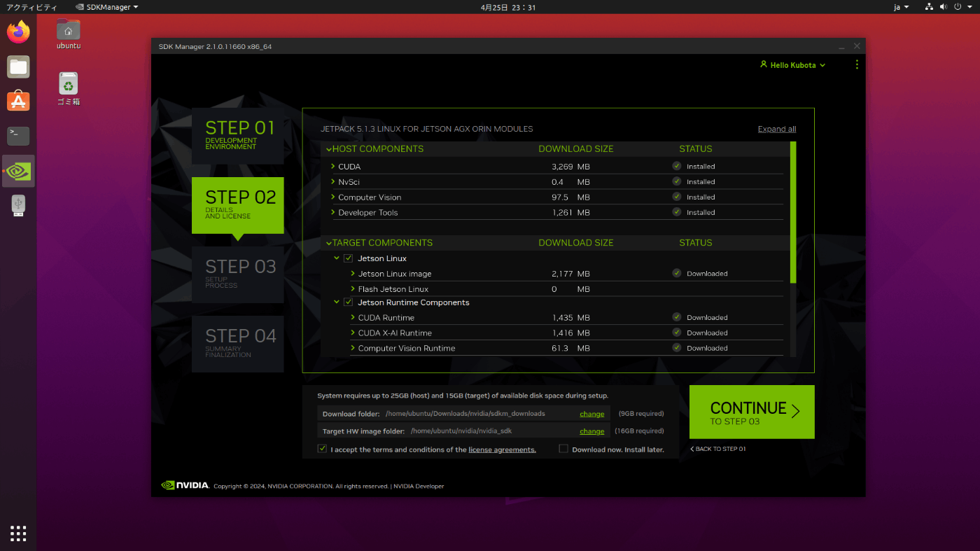Open the SDKManager app menu in top bar
Viewport: 980px width, 551px height.
107,7
